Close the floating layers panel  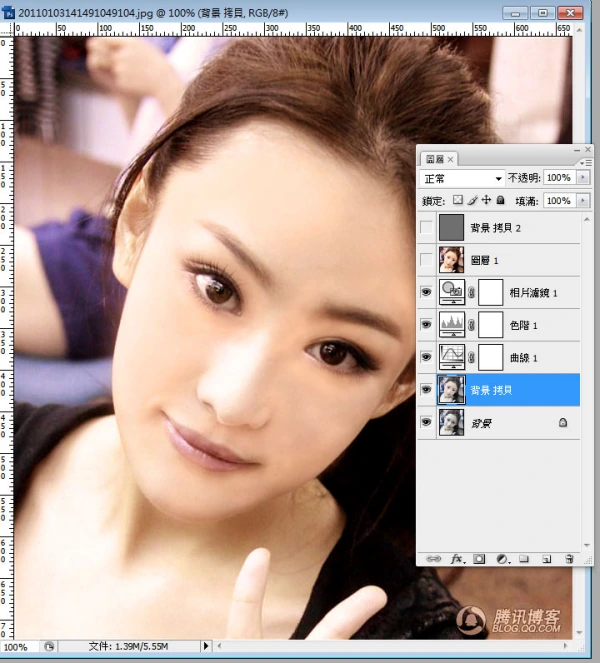coord(588,150)
